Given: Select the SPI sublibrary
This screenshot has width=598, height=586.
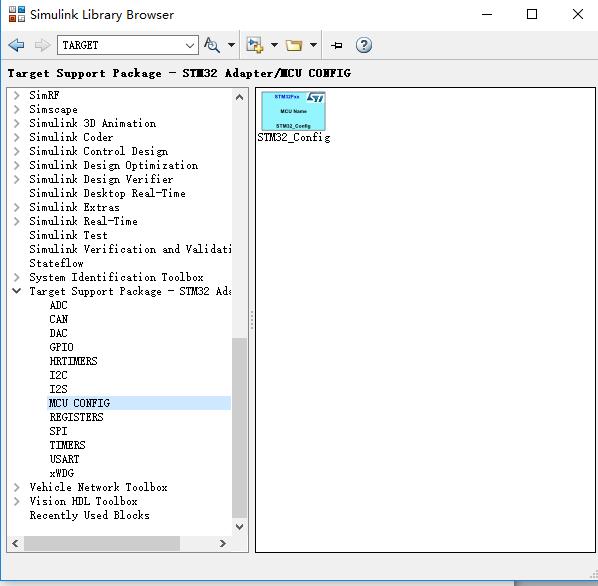Looking at the screenshot, I should (x=58, y=431).
